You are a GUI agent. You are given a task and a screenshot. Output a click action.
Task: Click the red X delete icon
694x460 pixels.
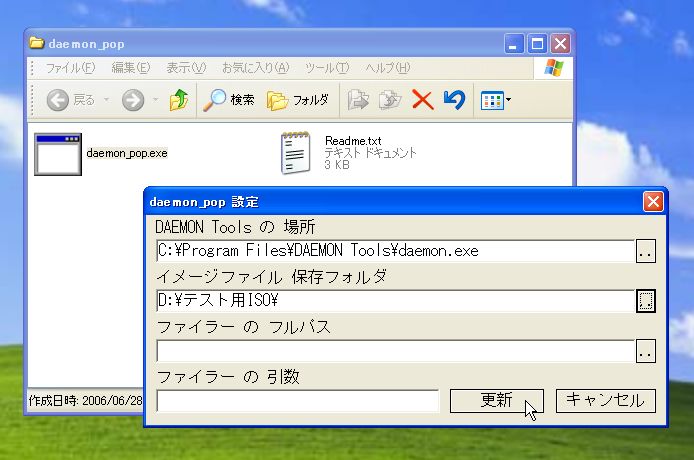tap(423, 100)
